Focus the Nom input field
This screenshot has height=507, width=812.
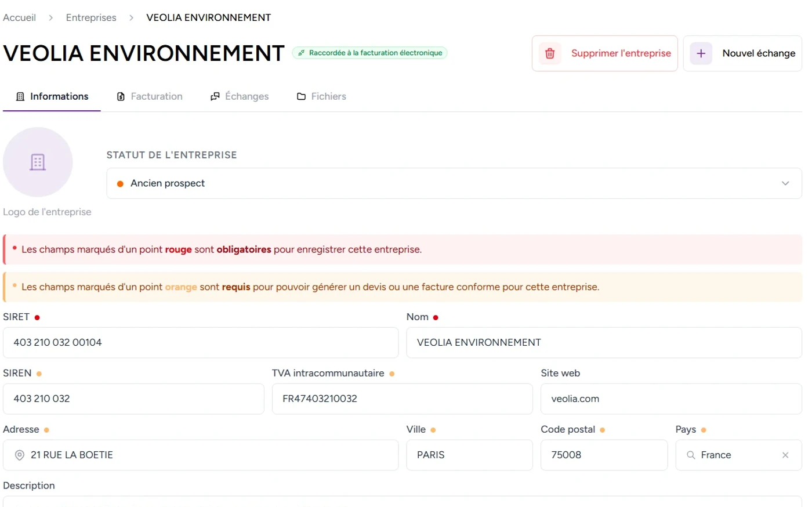coord(604,343)
